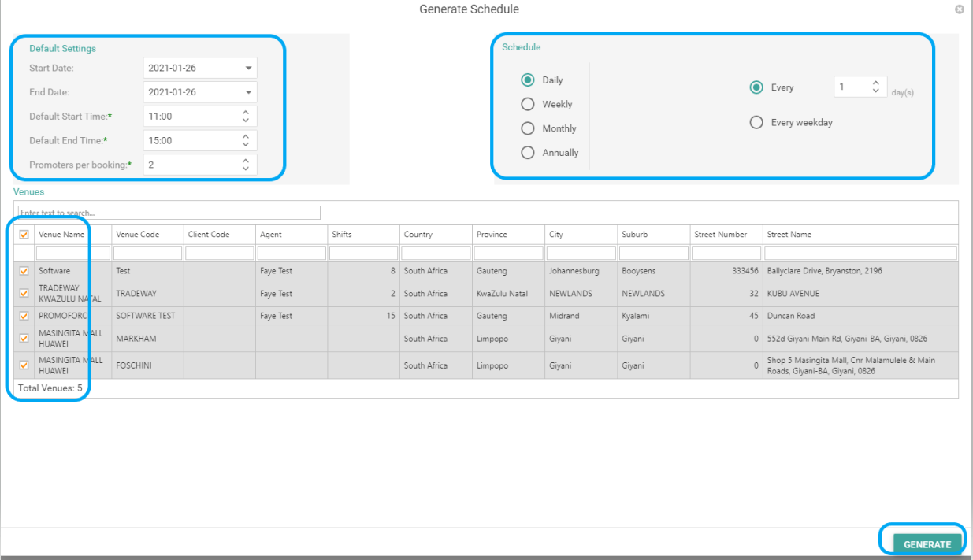Close the Generate Schedule dialog

(959, 9)
